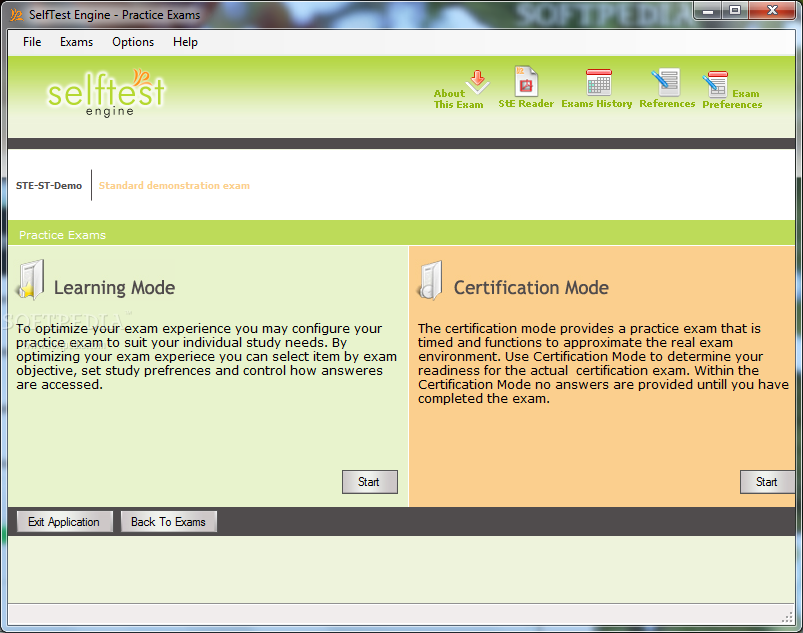Viewport: 803px width, 633px height.
Task: Open the Exam Preferences icon
Action: tap(715, 84)
